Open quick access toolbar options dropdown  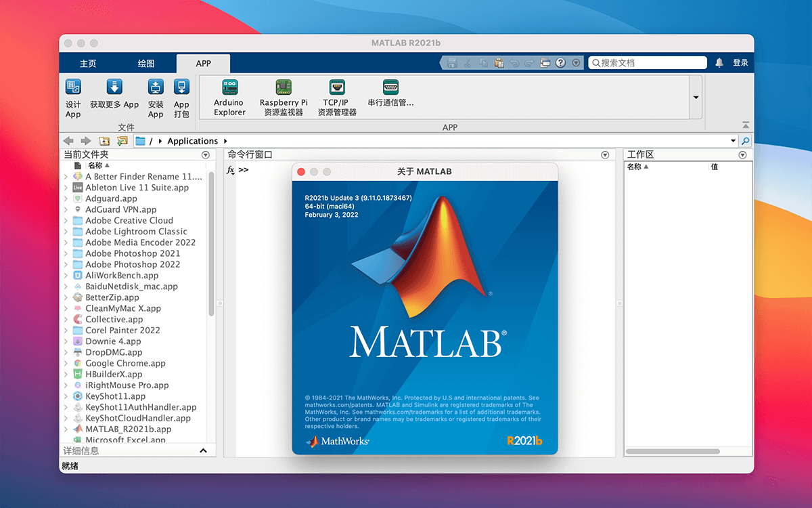click(576, 63)
